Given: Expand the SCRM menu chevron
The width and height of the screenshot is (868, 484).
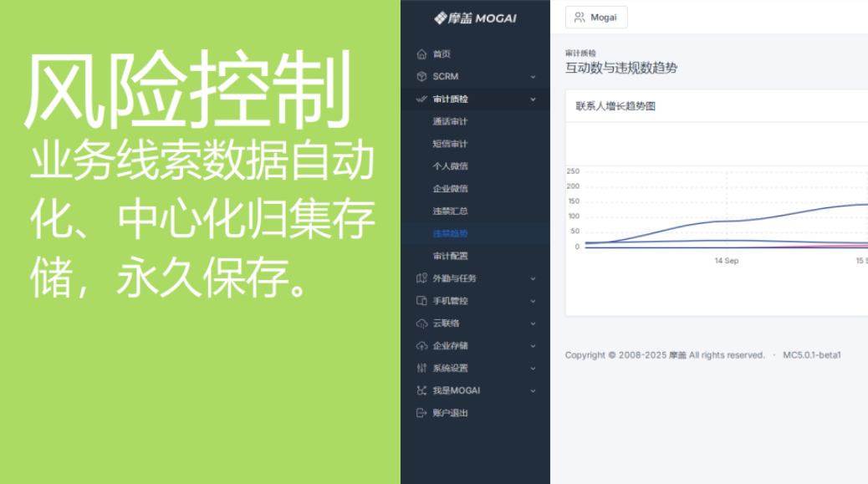Looking at the screenshot, I should [533, 77].
